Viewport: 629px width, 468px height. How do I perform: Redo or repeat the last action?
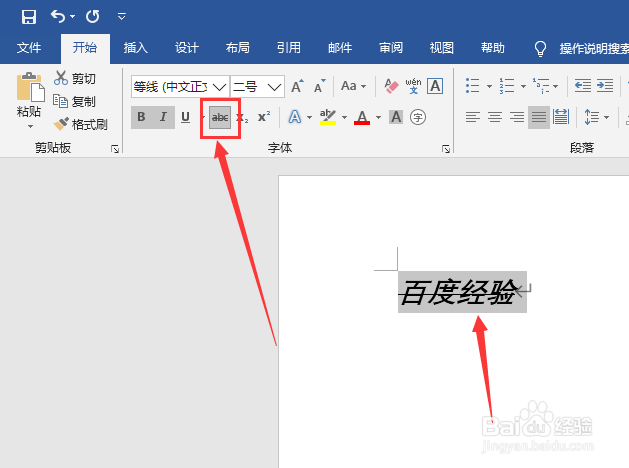coord(93,16)
